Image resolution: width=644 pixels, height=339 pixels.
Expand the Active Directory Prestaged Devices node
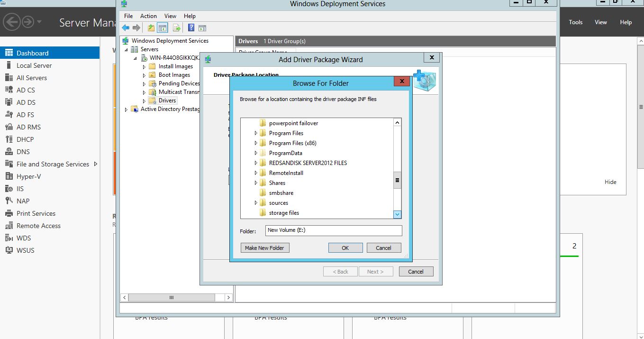click(126, 110)
